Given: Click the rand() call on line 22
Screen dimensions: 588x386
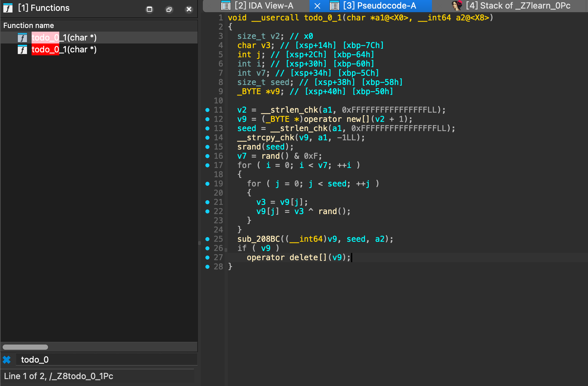Looking at the screenshot, I should point(332,211).
